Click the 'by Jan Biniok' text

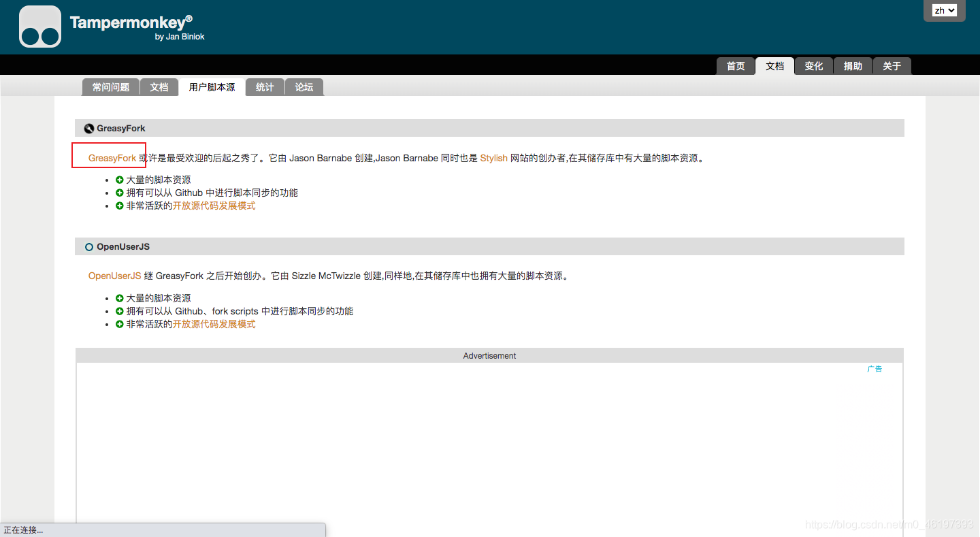[x=180, y=37]
